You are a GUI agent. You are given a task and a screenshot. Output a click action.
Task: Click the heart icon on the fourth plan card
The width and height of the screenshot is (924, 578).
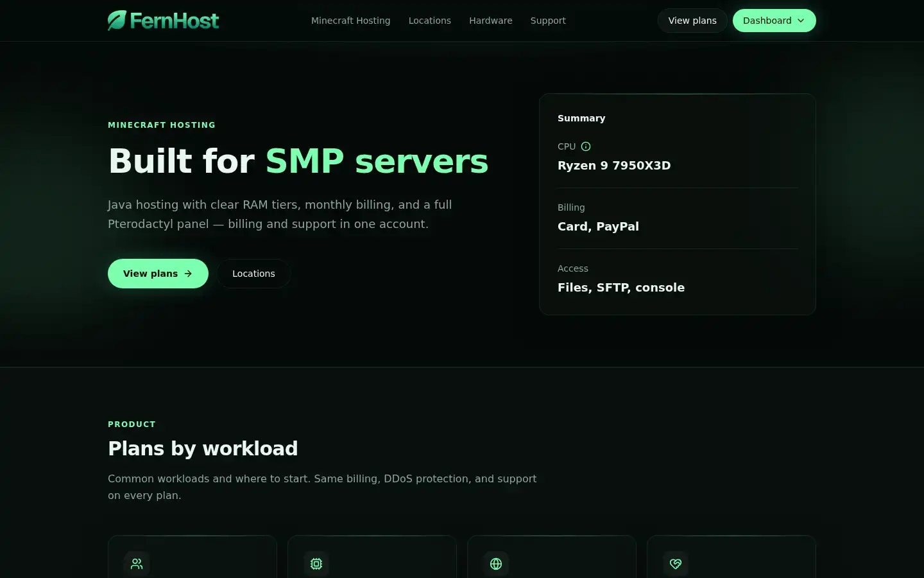(676, 564)
